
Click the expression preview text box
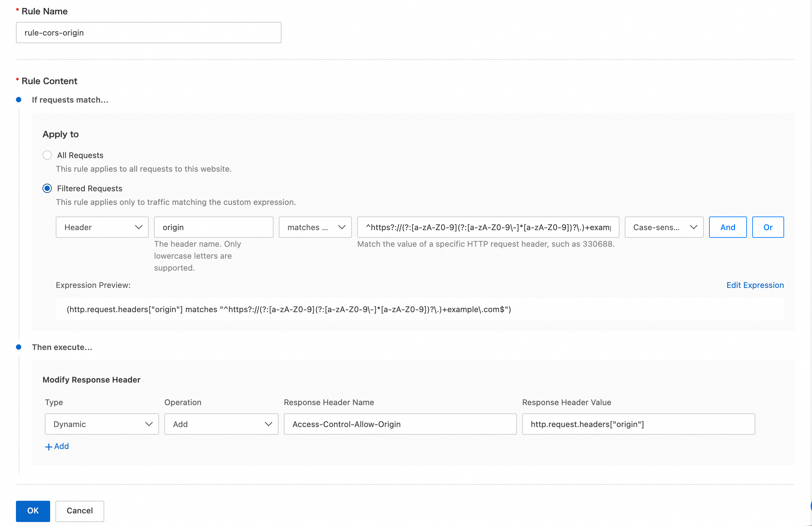pyautogui.click(x=419, y=309)
